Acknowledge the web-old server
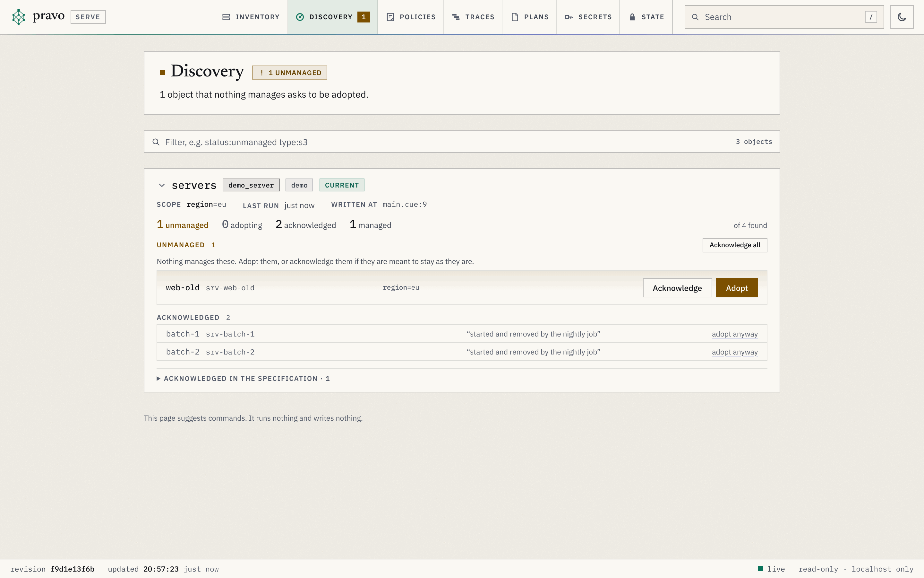This screenshot has height=578, width=924. [677, 288]
